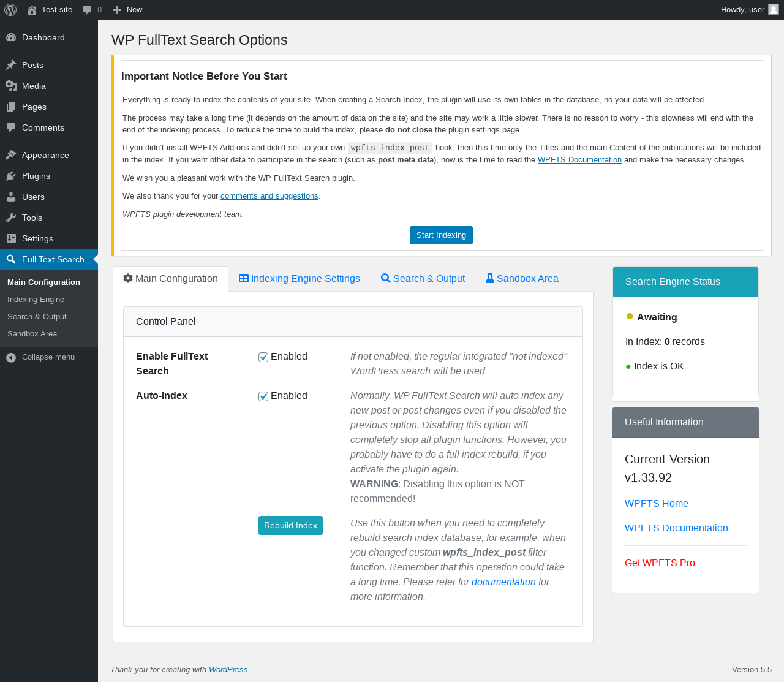Open the comments bubble icon in admin bar
Image resolution: width=784 pixels, height=682 pixels.
[88, 10]
